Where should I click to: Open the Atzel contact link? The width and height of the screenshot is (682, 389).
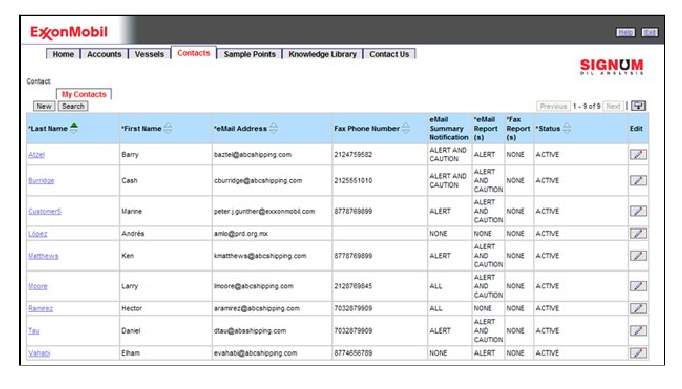(x=37, y=154)
